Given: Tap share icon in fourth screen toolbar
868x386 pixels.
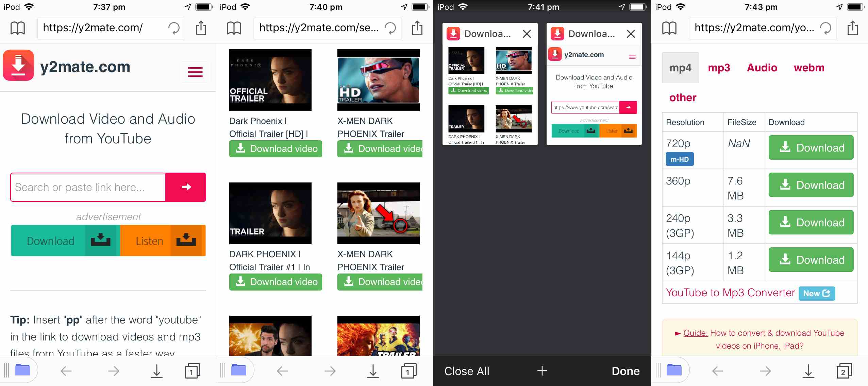Looking at the screenshot, I should pyautogui.click(x=853, y=28).
